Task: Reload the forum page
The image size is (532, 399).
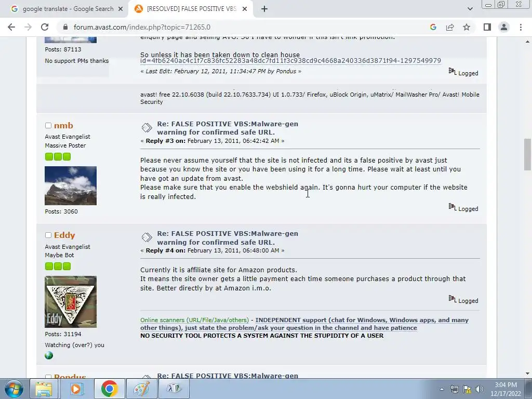Action: coord(45,27)
